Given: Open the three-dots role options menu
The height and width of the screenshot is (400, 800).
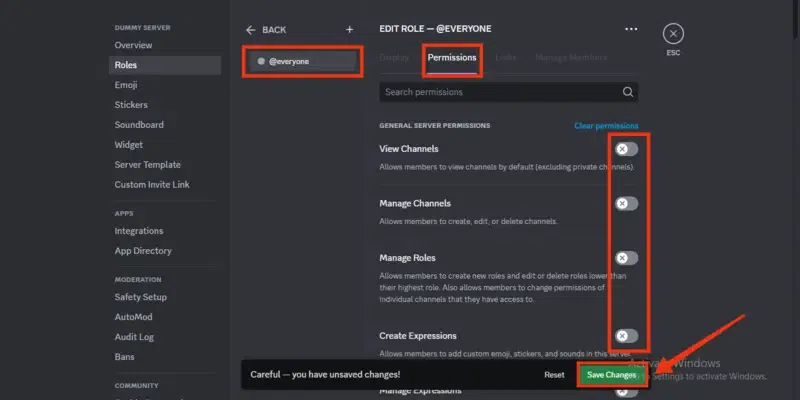Looking at the screenshot, I should [x=631, y=30].
